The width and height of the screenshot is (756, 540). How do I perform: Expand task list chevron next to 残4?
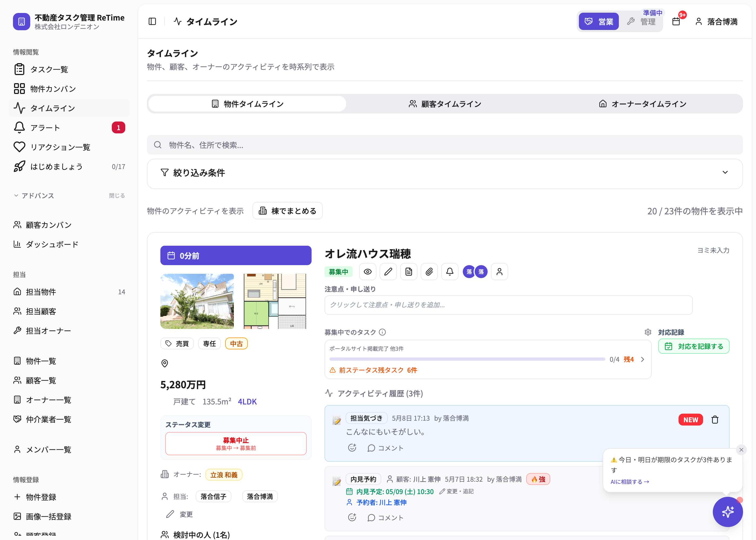[643, 359]
